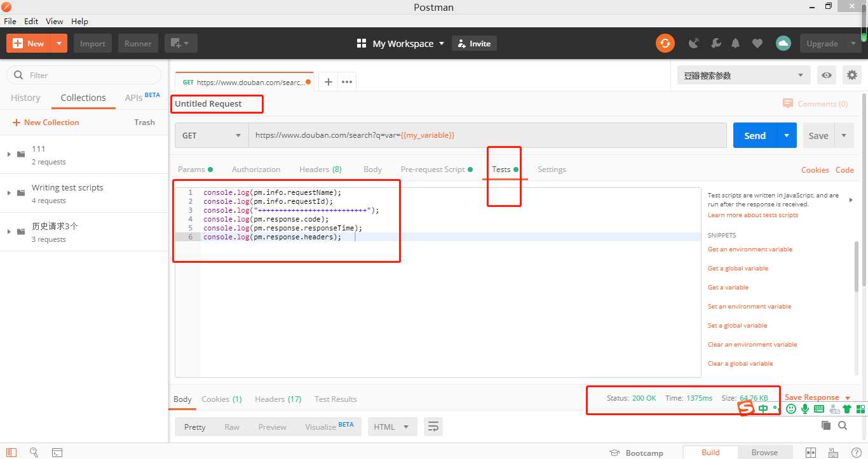868x459 pixels.
Task: Click New Collection link
Action: (x=45, y=123)
